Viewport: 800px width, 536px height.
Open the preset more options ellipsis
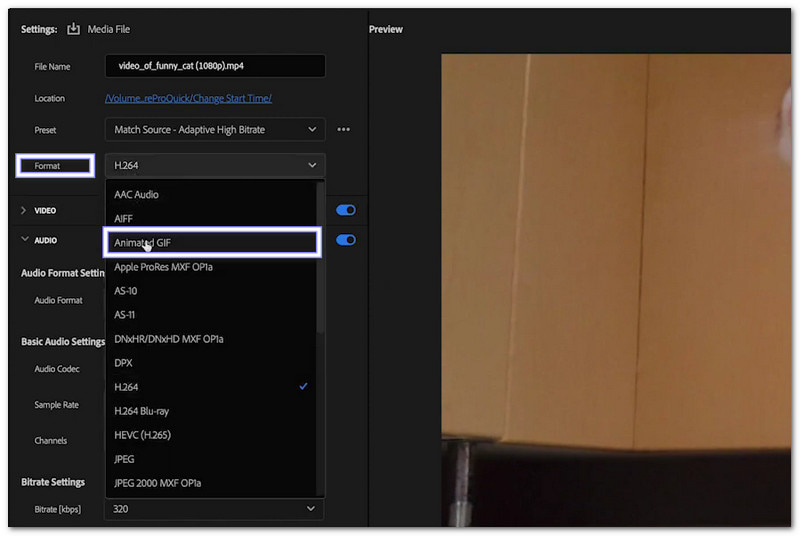click(x=344, y=130)
